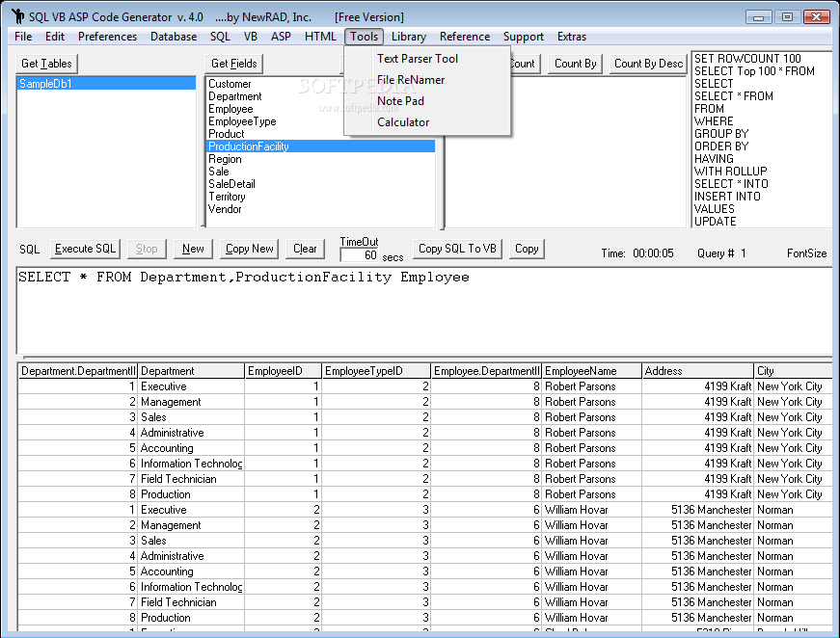Click the Copy button beside Copy SQL To VB
The width and height of the screenshot is (840, 638).
point(527,249)
